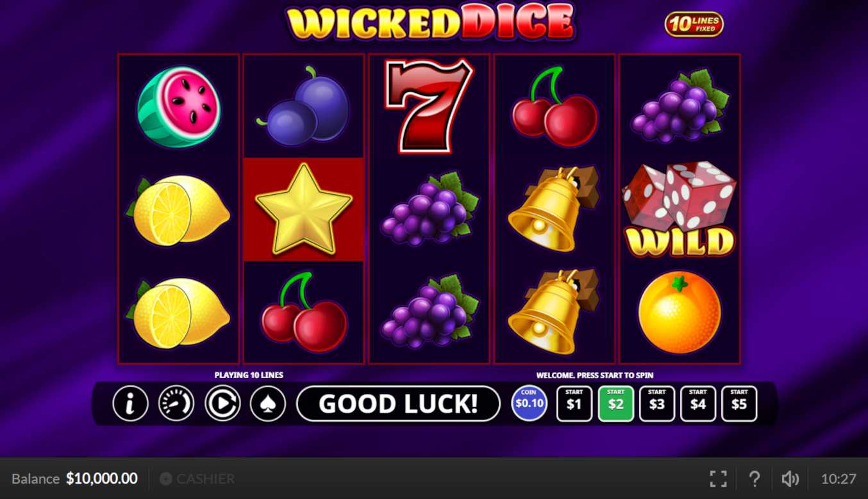Click the watermelon symbol on reel one
Image resolution: width=868 pixels, height=499 pixels.
point(179,107)
